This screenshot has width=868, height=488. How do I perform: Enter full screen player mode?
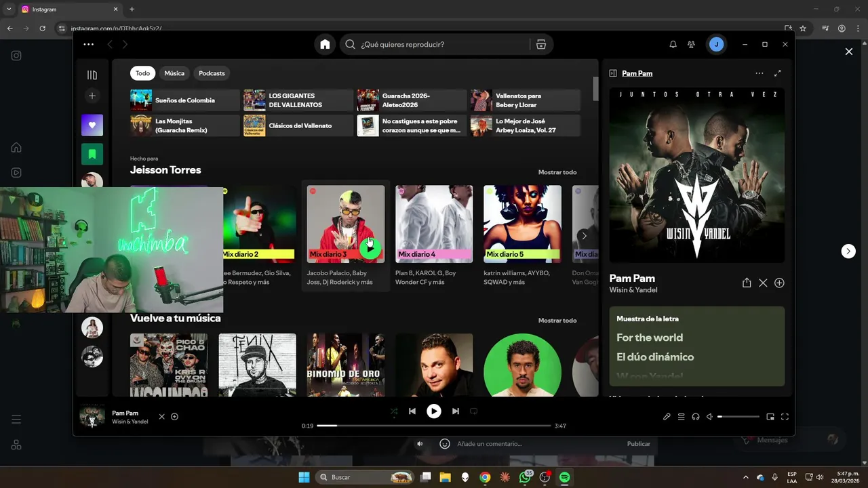(785, 417)
